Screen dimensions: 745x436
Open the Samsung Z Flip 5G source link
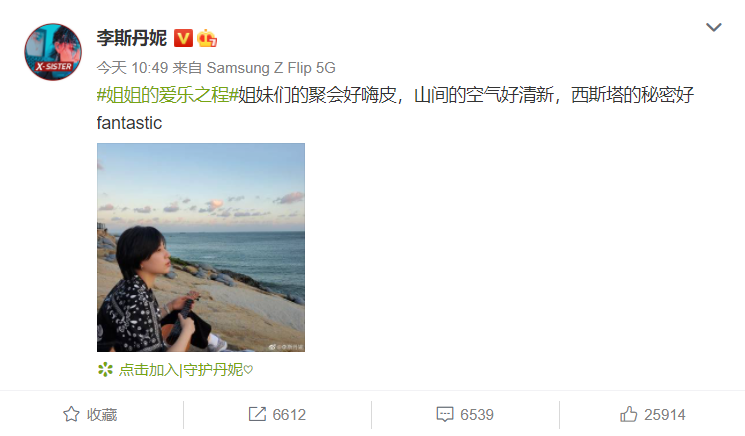[x=271, y=68]
